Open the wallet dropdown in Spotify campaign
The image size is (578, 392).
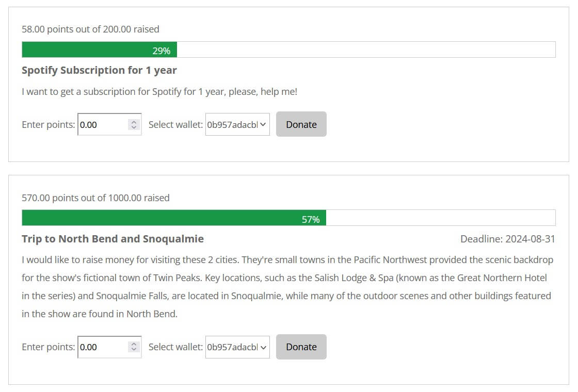pyautogui.click(x=237, y=124)
